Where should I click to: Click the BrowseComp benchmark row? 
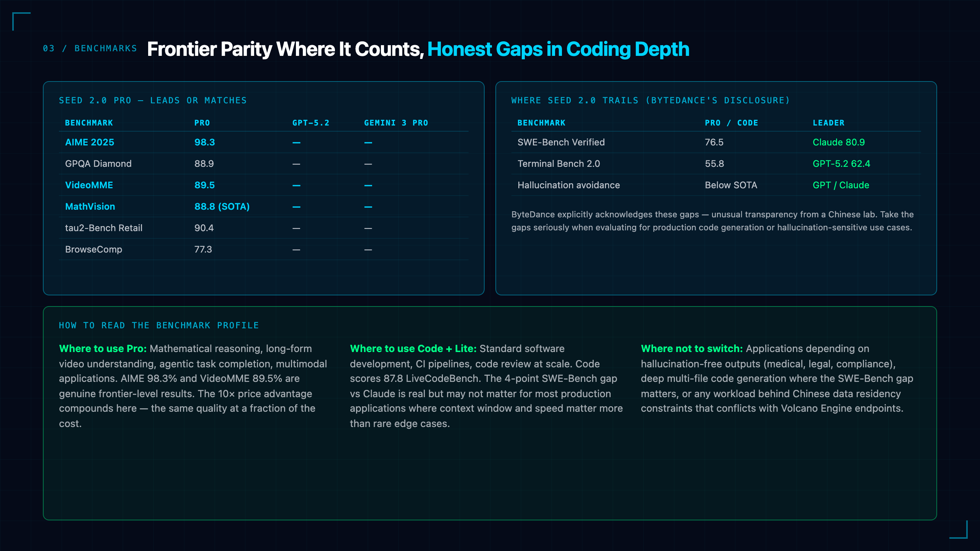point(264,249)
